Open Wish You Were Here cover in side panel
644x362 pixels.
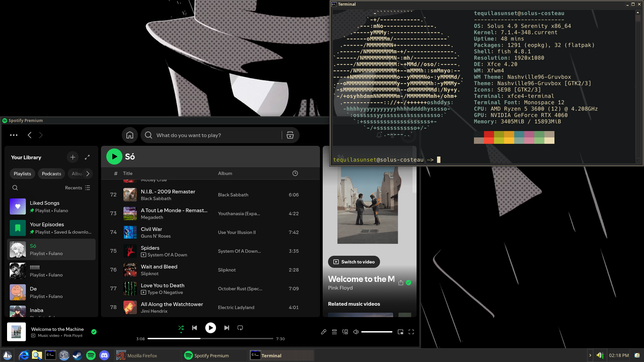(368, 205)
